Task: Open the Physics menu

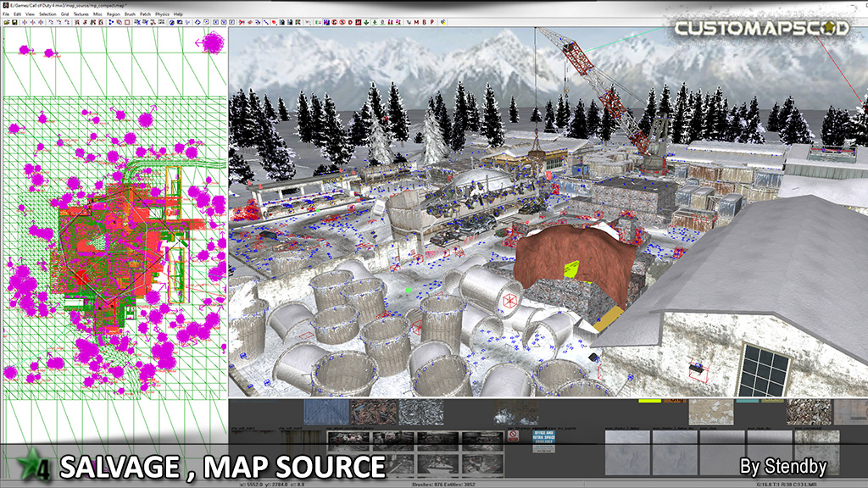Action: [x=162, y=14]
